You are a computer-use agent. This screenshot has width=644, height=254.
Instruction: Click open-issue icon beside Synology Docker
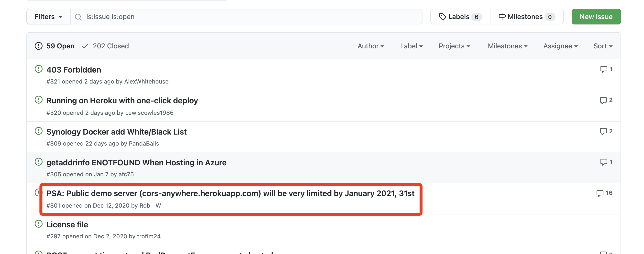pos(38,131)
